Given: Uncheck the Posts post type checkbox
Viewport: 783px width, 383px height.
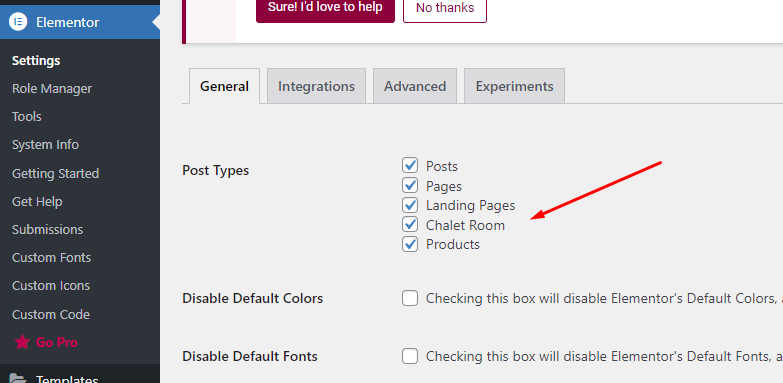Looking at the screenshot, I should pyautogui.click(x=410, y=165).
